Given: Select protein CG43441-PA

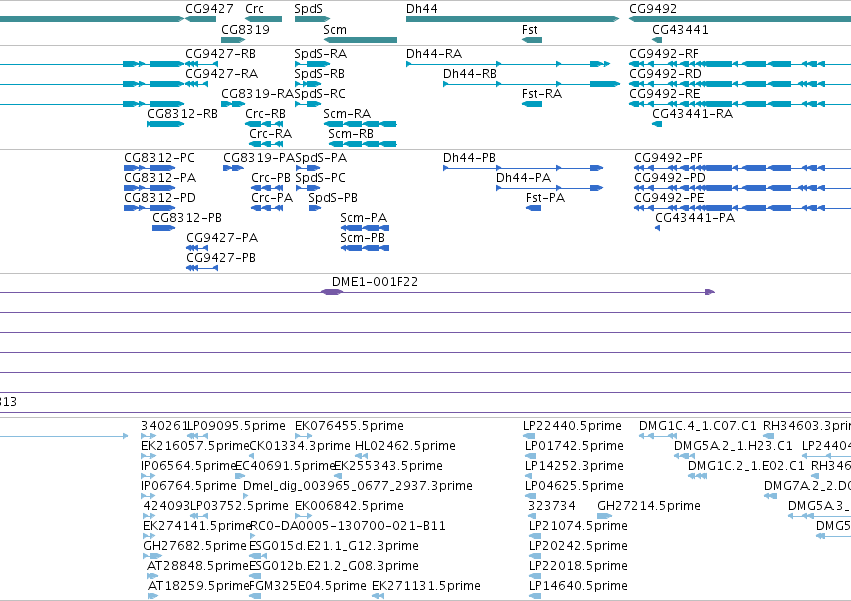Looking at the screenshot, I should click(x=658, y=227).
